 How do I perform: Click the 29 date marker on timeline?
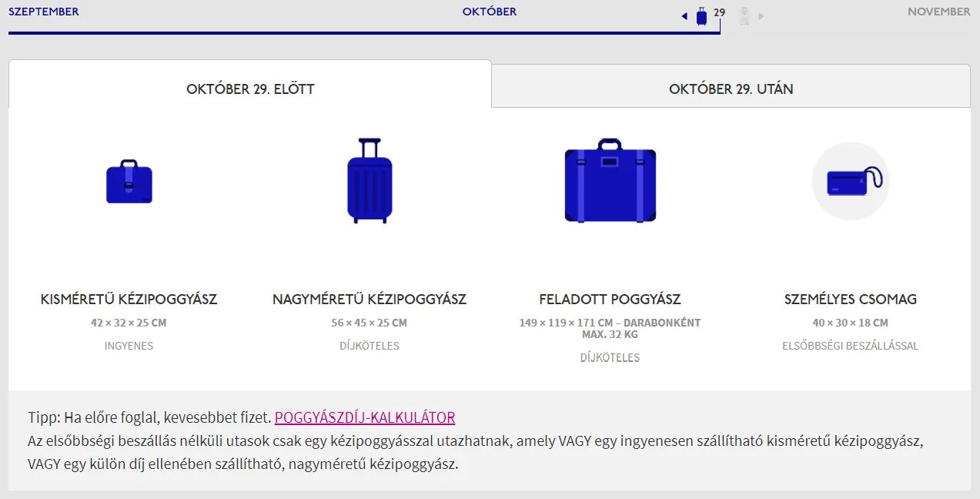pos(720,12)
